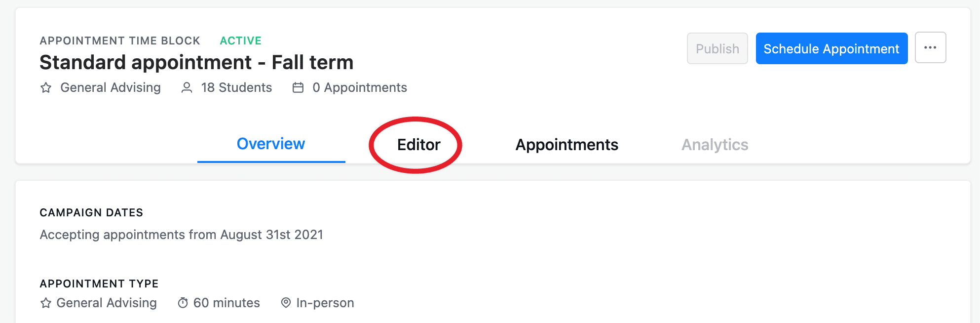Click the 60 minutes duration text
Image resolution: width=980 pixels, height=323 pixels.
[226, 303]
